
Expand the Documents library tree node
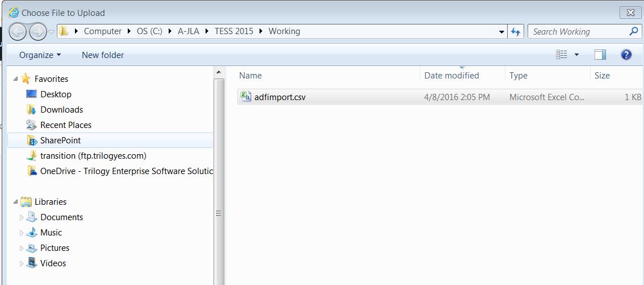pos(22,217)
